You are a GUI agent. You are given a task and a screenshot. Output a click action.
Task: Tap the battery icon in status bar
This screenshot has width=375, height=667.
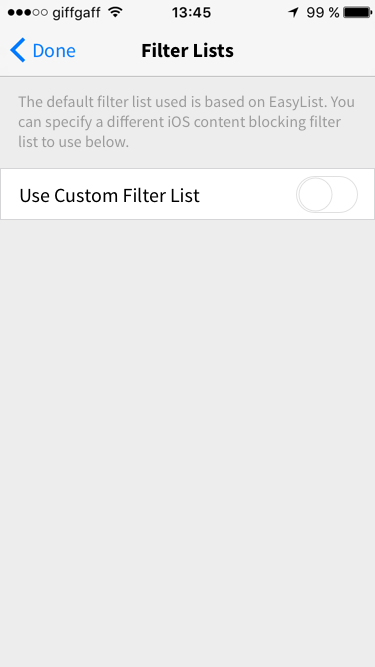click(358, 13)
